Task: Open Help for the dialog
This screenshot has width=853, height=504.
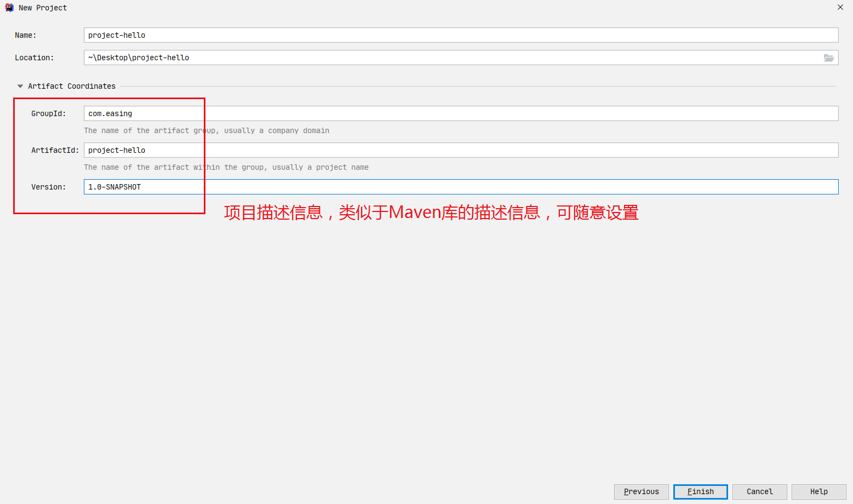Action: (819, 491)
